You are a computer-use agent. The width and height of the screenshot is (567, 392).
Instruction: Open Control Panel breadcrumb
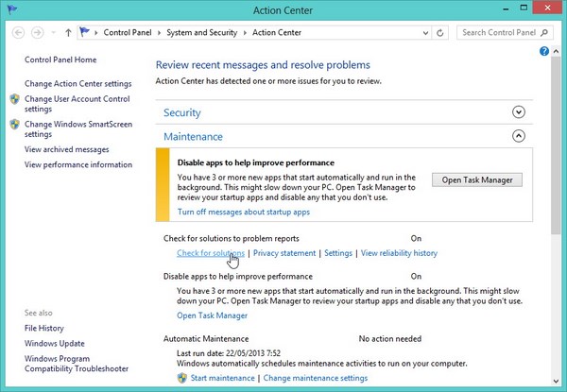128,32
